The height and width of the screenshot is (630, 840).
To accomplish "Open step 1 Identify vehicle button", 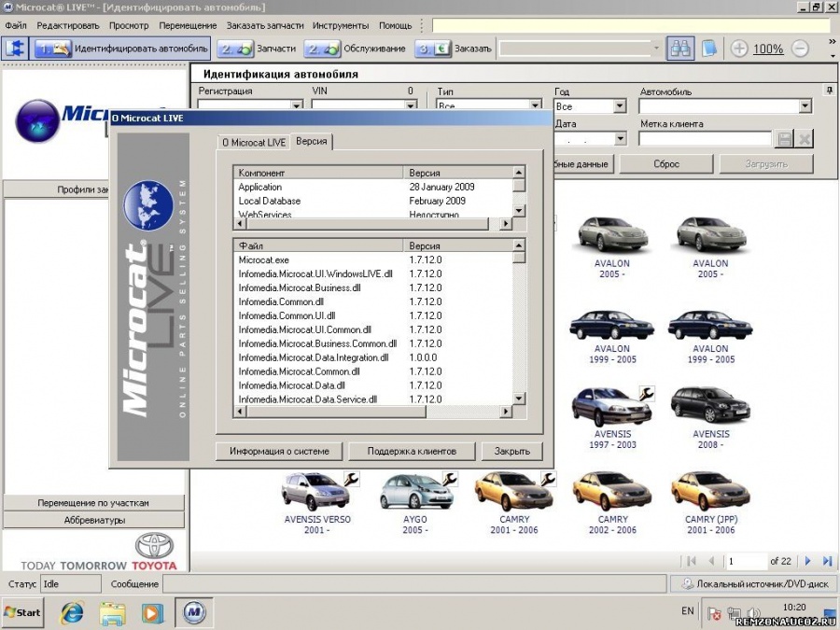I will click(121, 49).
